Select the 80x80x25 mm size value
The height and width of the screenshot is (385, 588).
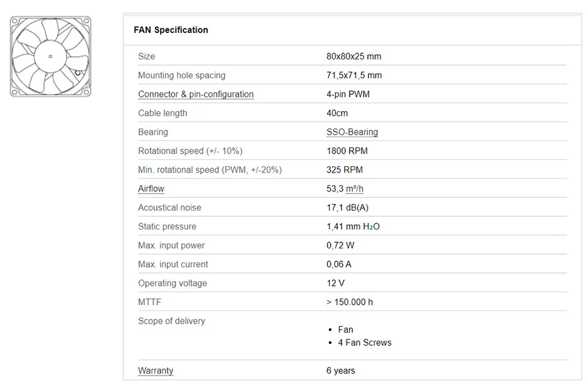click(x=353, y=56)
